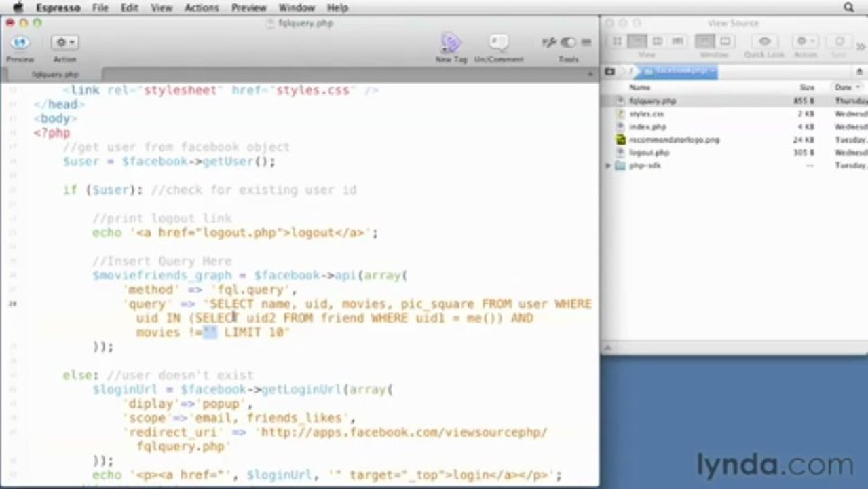The width and height of the screenshot is (868, 489).
Task: Open the File menu
Action: [x=100, y=7]
